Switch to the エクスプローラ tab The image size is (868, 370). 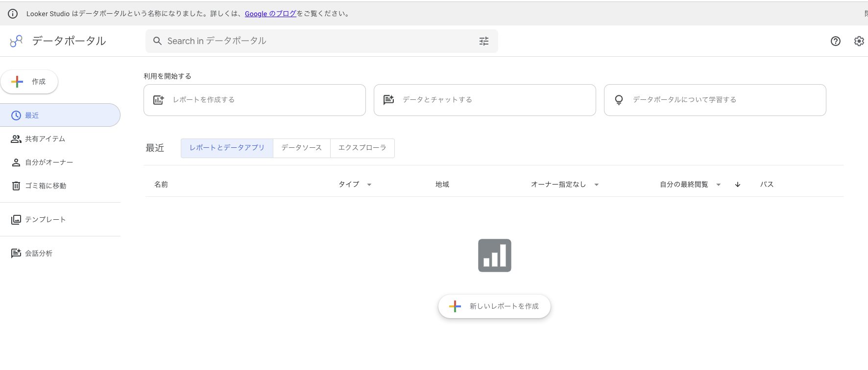(x=362, y=148)
